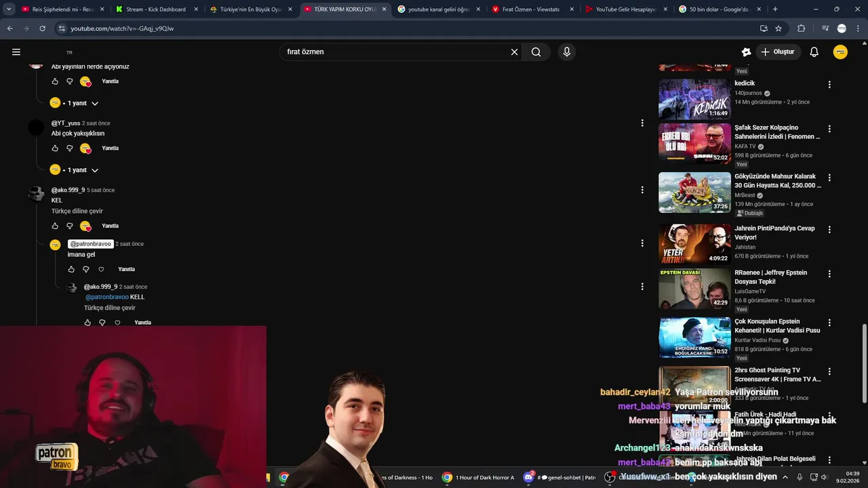Switch to youtube kanal geliri öğrenme tab

[x=437, y=9]
